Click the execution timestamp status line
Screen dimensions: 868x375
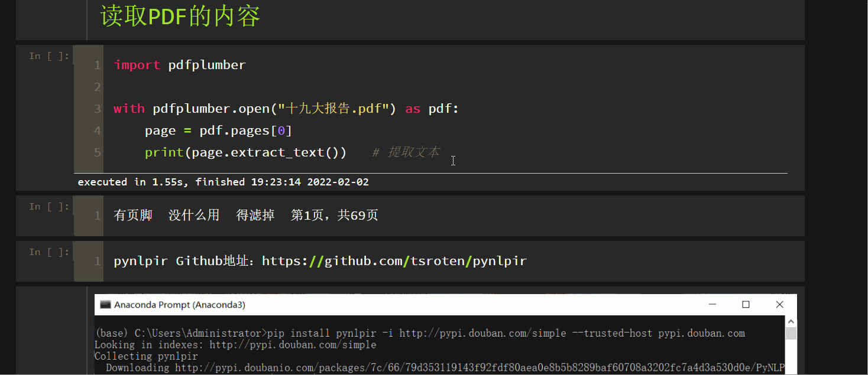(x=223, y=182)
